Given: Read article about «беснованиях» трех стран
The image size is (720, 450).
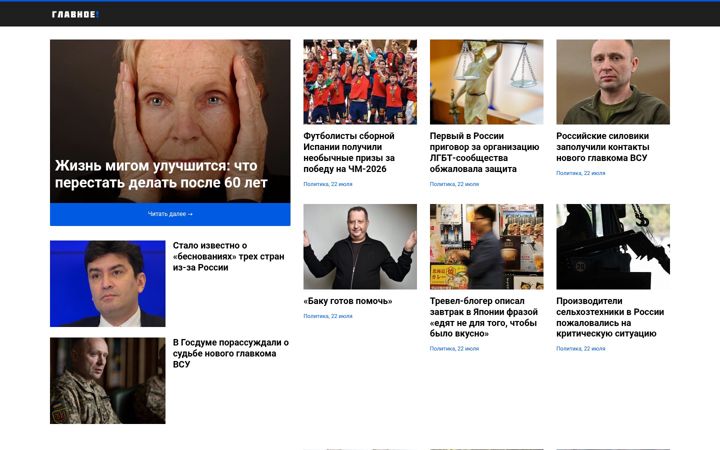Looking at the screenshot, I should (228, 257).
